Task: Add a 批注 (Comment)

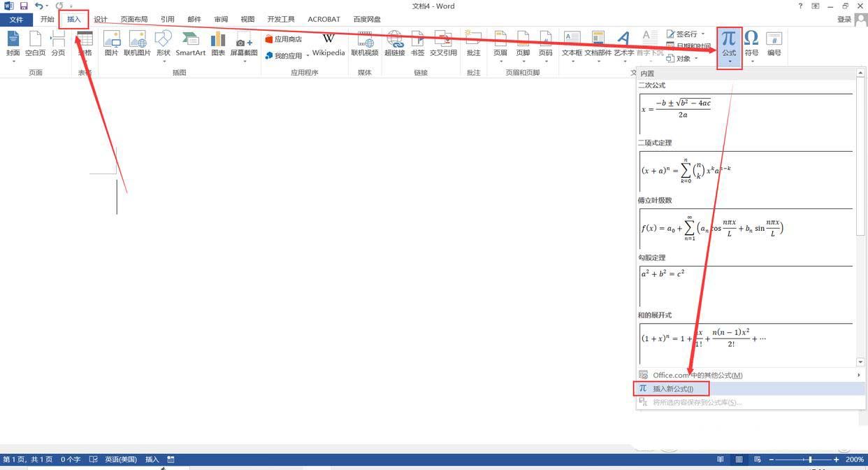Action: coord(473,43)
